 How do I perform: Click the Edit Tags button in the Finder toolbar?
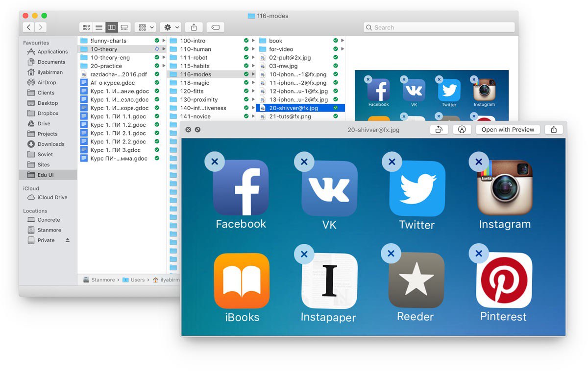pos(215,27)
